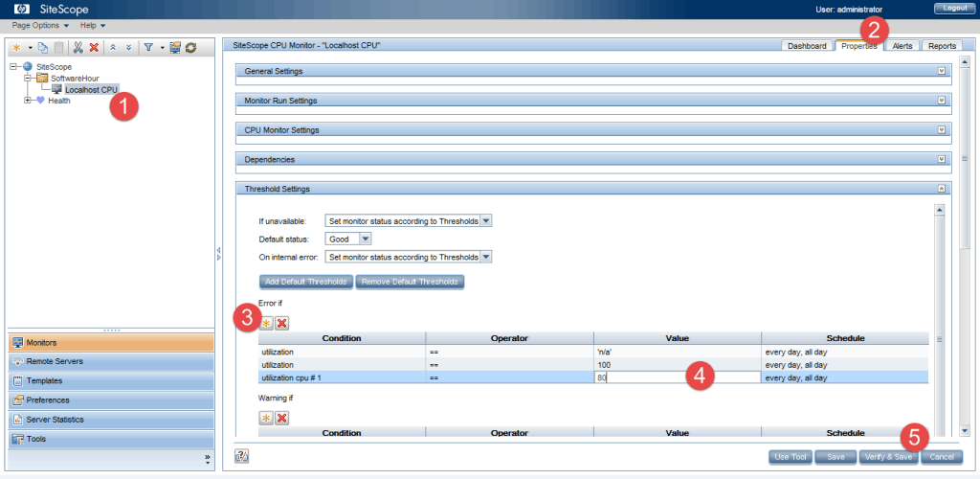Click the red Delete icon in tree toolbar
Screen dimensions: 980x479
94,48
